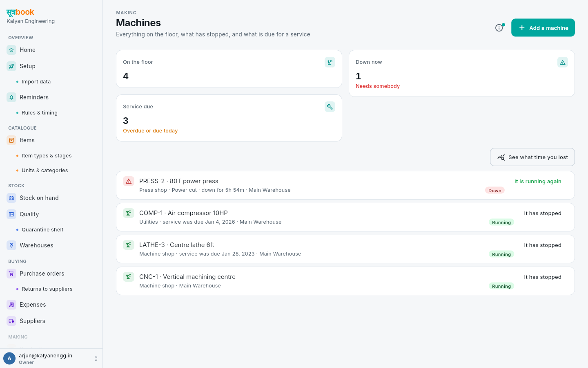
Task: Click the CNC-1 machine icon
Action: click(x=129, y=277)
